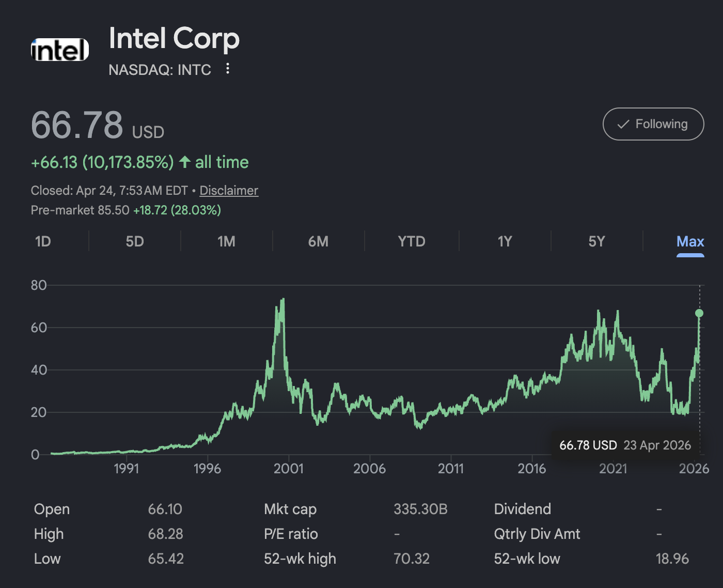Click the 2001 peak on the chart

pos(282,300)
